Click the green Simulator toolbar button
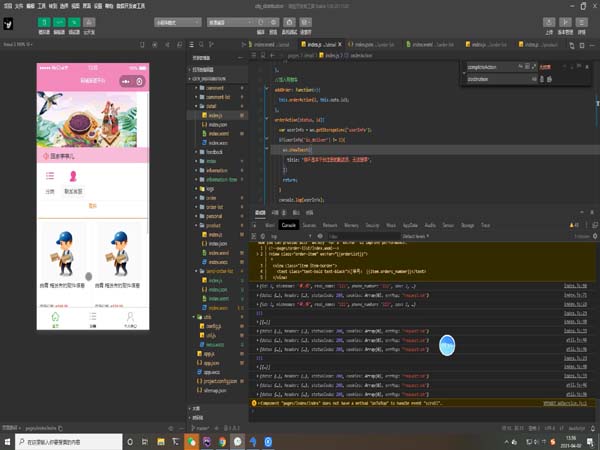Viewport: 600px width, 450px height. pyautogui.click(x=45, y=22)
